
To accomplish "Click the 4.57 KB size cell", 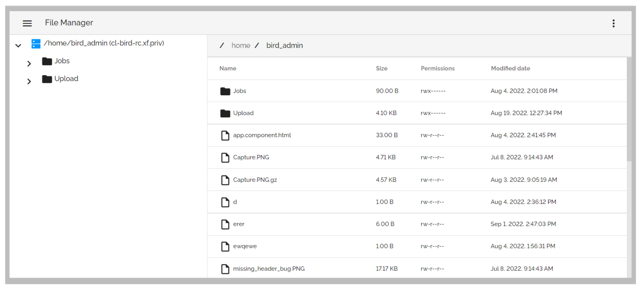I will pos(386,180).
